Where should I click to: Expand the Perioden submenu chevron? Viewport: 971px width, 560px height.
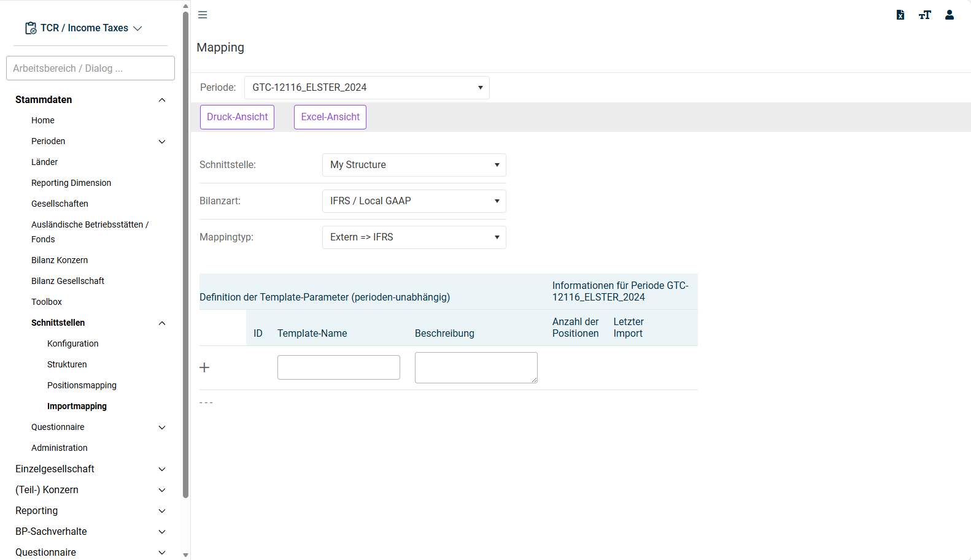click(x=162, y=142)
